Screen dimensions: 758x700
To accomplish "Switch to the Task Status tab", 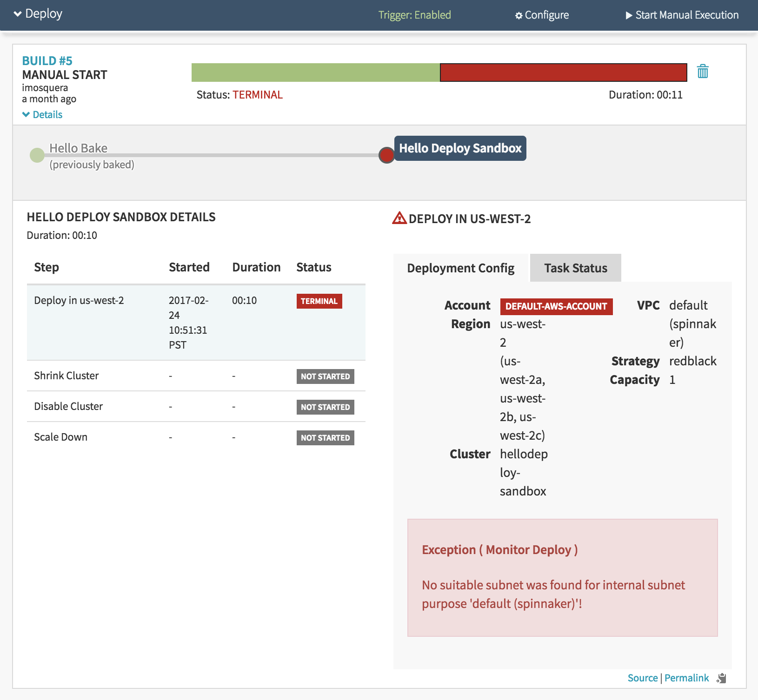I will click(x=575, y=268).
